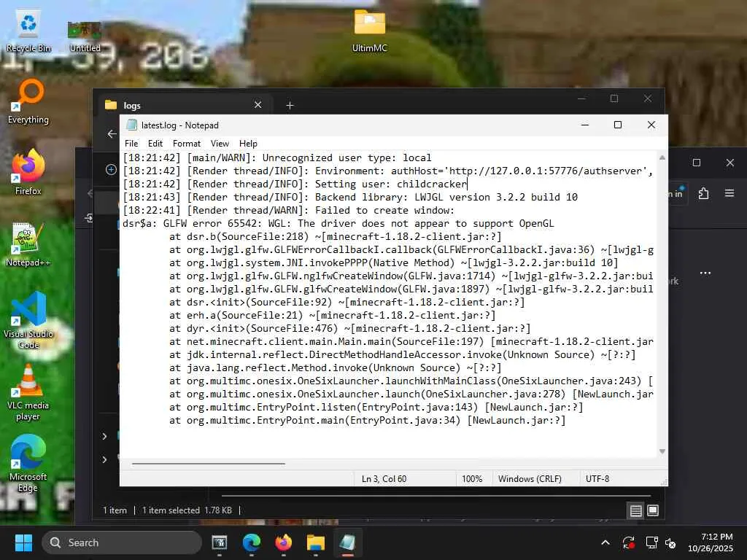Click the 'Setting user: childcracker' log line
The image size is (747, 560).
[x=295, y=184]
